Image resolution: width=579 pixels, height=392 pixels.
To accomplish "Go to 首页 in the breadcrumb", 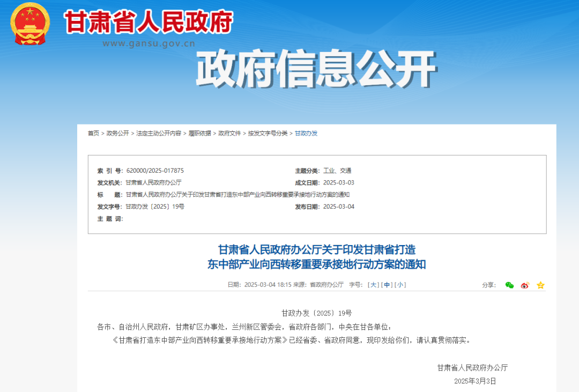I will click(x=93, y=134).
